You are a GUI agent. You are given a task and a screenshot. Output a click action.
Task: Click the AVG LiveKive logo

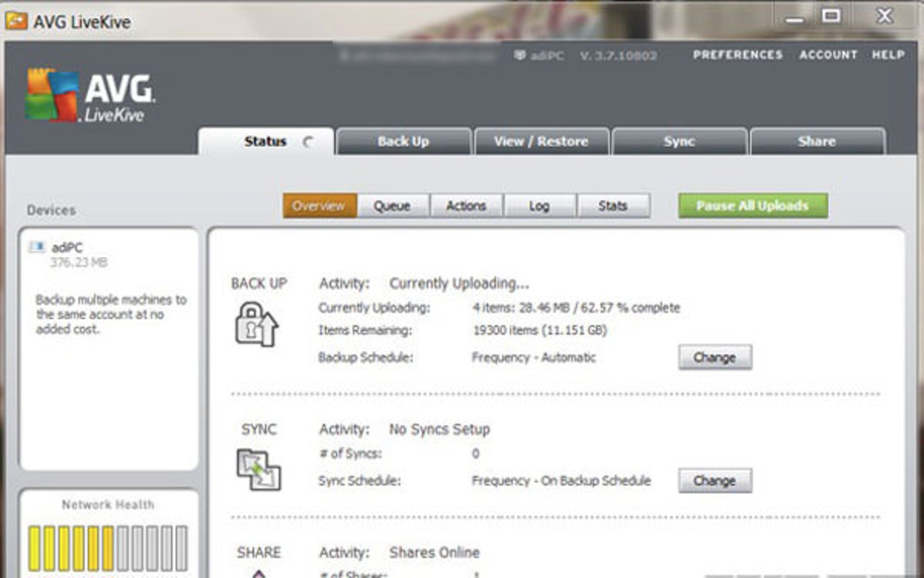[x=90, y=95]
